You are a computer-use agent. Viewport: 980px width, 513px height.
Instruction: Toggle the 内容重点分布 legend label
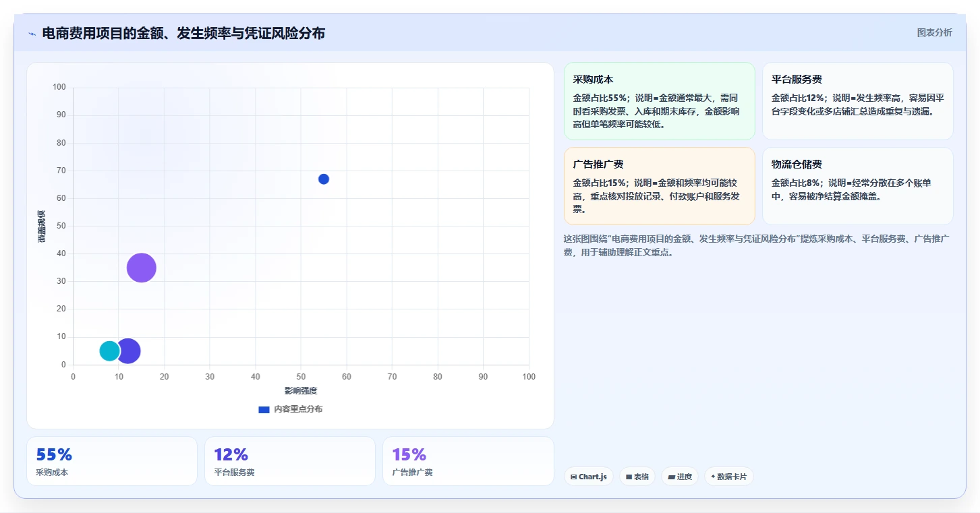[x=298, y=409]
